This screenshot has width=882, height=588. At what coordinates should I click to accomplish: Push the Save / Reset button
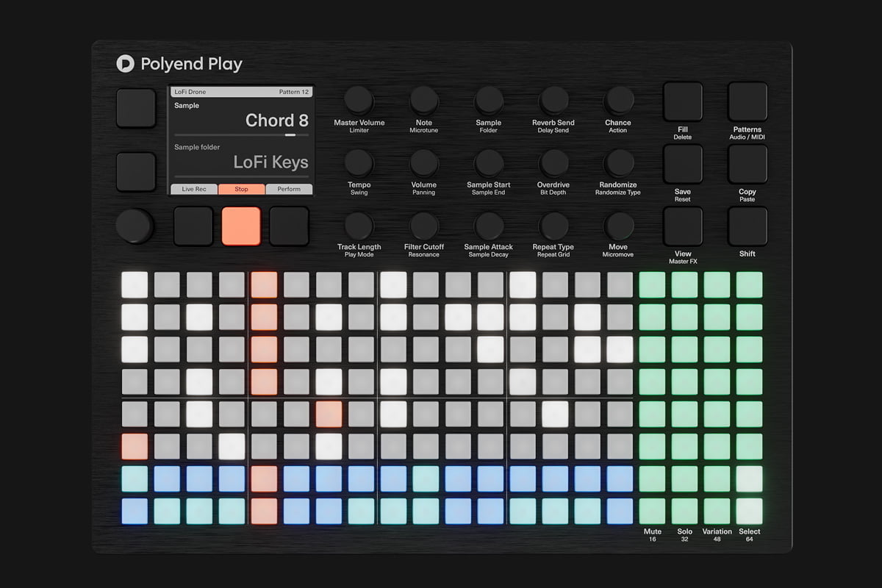[683, 164]
